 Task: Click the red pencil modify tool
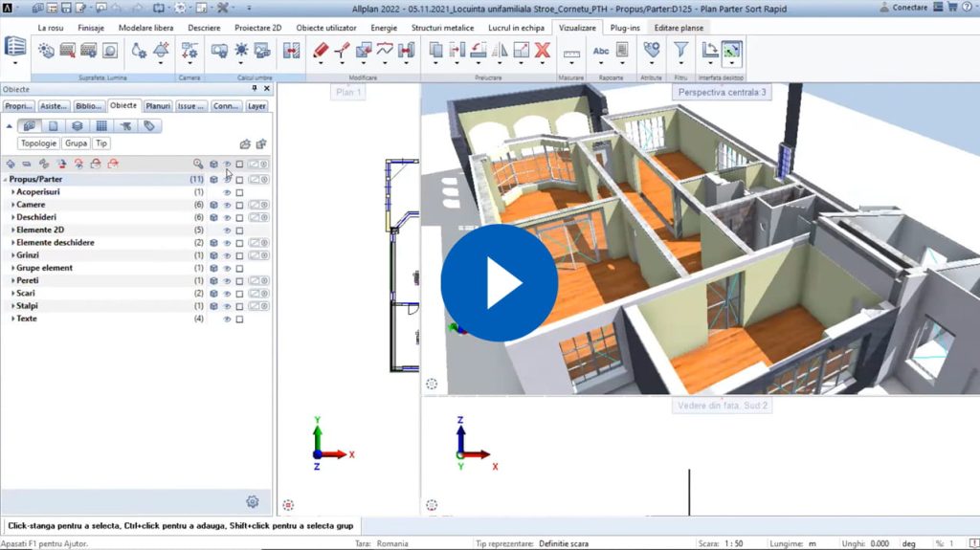point(321,51)
